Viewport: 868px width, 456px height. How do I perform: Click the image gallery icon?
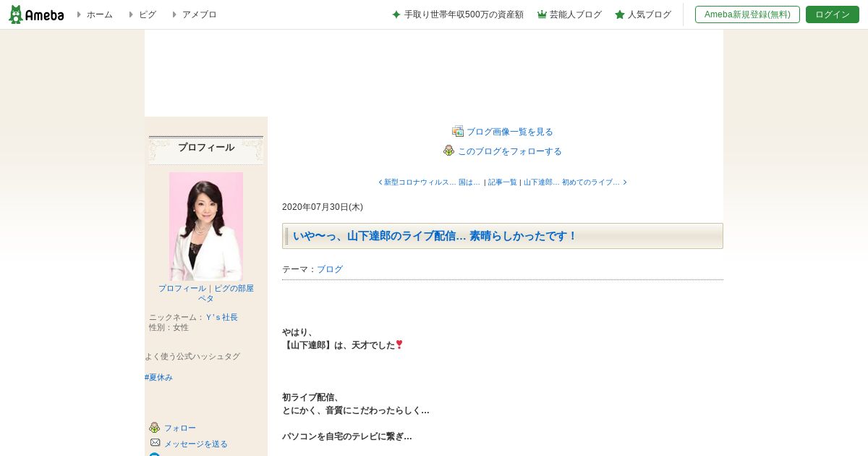click(x=458, y=132)
